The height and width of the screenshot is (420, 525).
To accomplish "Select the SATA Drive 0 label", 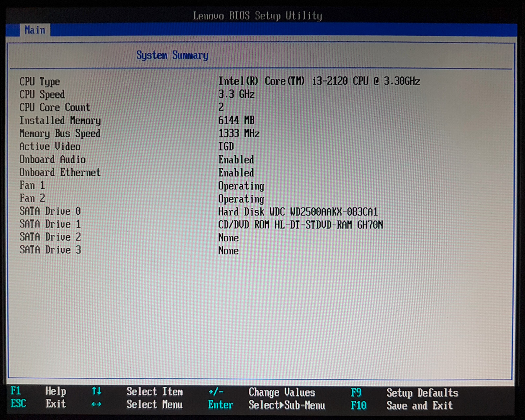I will click(50, 211).
